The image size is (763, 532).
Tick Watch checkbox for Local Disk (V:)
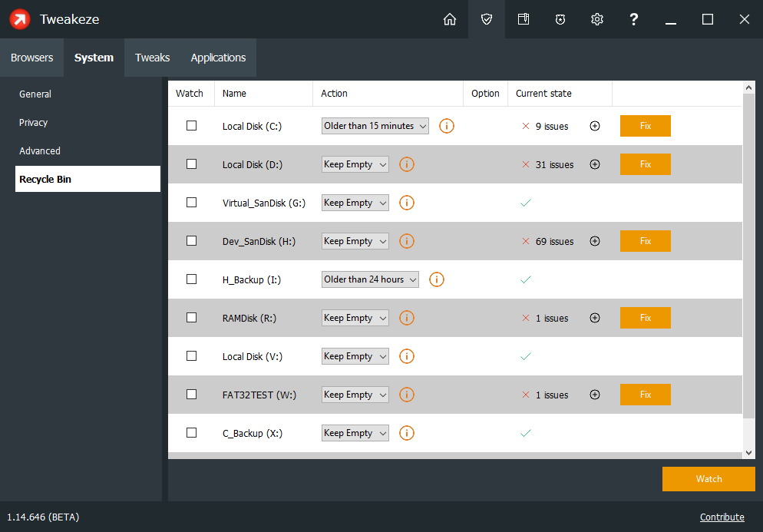[x=192, y=355]
